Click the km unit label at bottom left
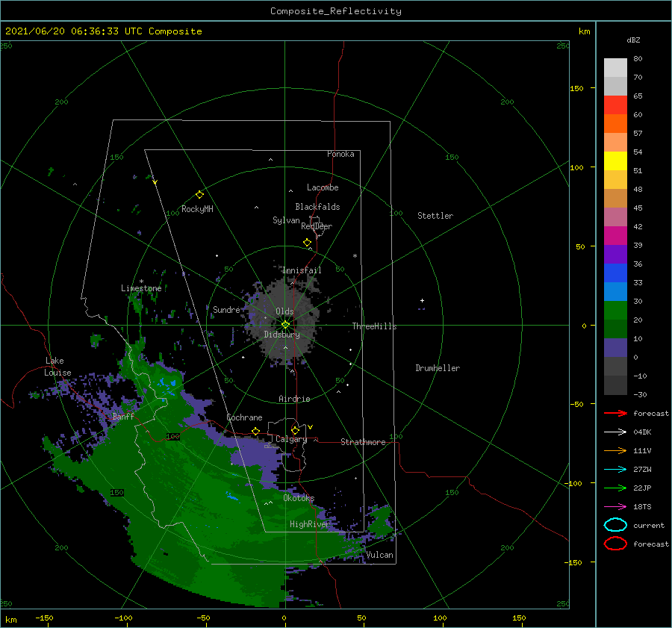 tap(10, 620)
